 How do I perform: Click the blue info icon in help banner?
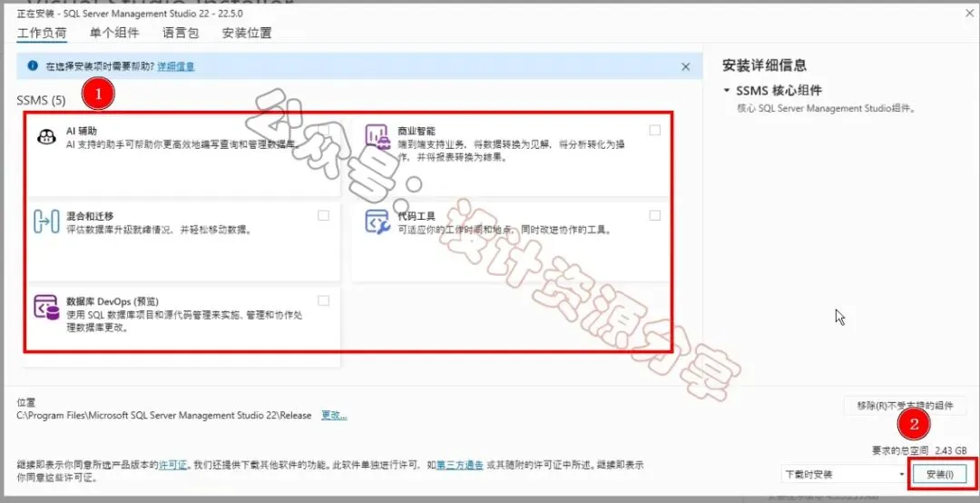tap(34, 65)
